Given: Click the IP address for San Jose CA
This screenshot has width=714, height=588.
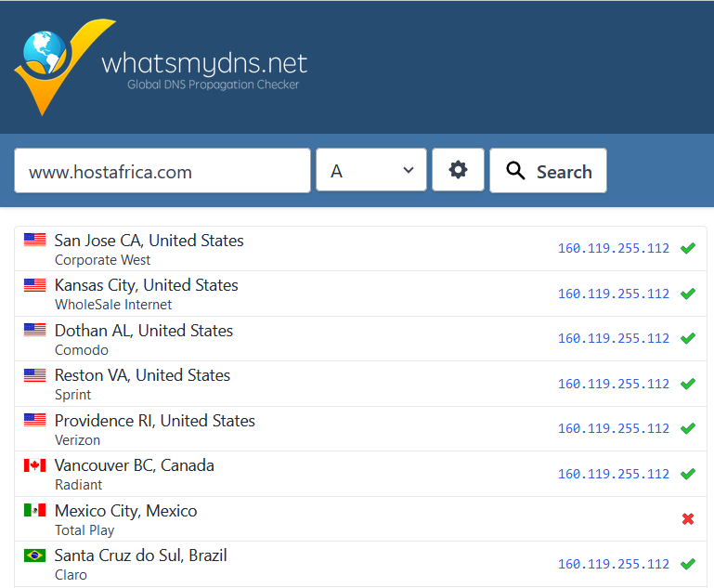Looking at the screenshot, I should pyautogui.click(x=613, y=248).
